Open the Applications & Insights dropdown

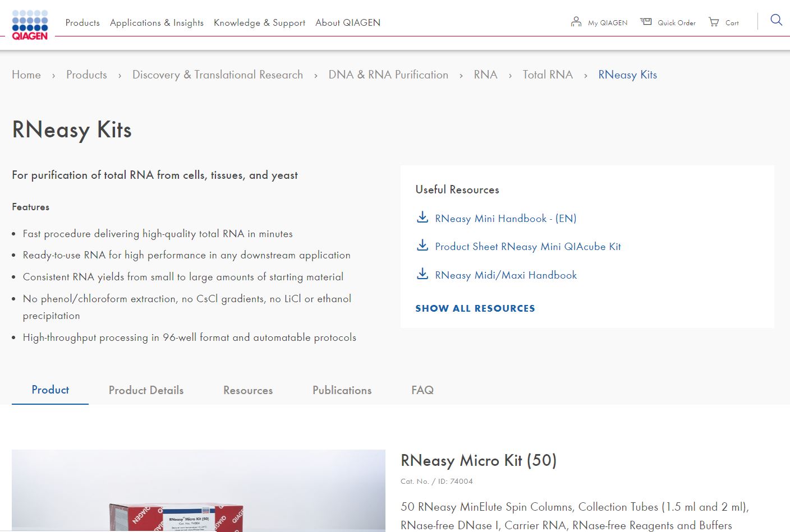click(x=157, y=23)
